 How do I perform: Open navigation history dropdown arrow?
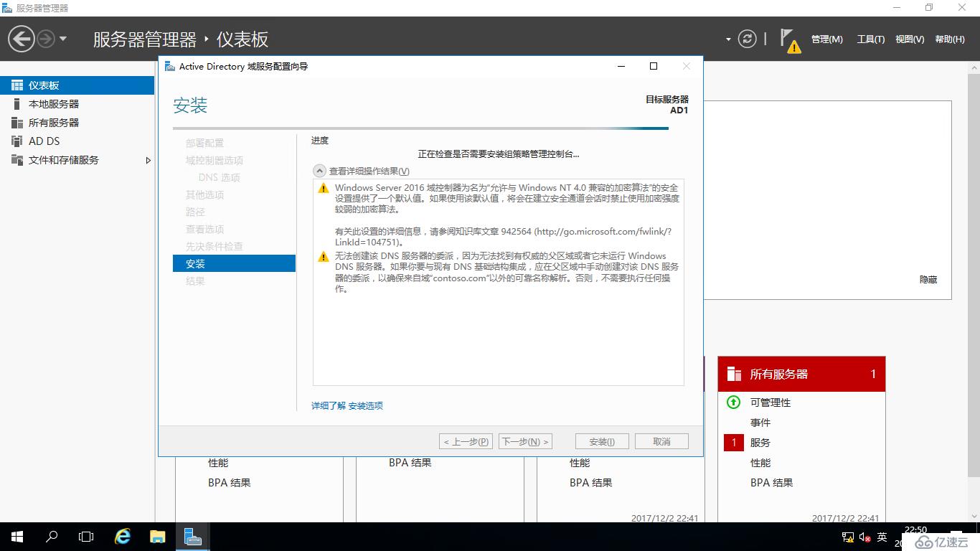point(63,39)
